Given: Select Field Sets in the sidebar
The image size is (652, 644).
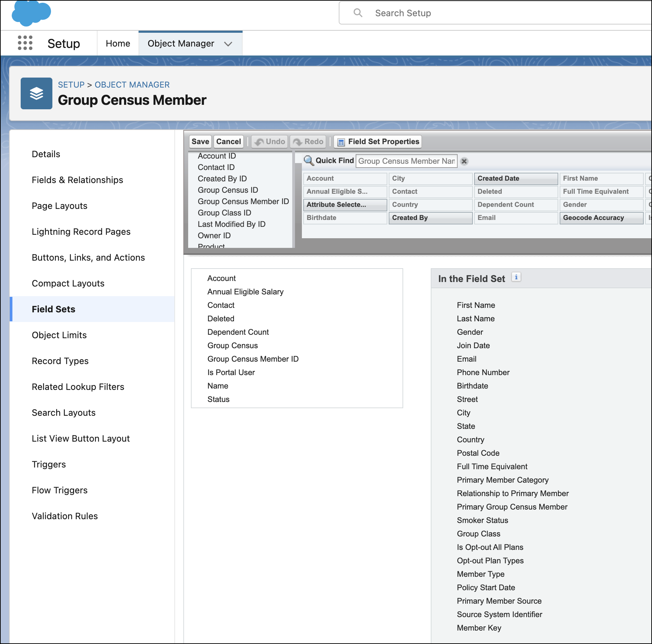Looking at the screenshot, I should pyautogui.click(x=92, y=309).
